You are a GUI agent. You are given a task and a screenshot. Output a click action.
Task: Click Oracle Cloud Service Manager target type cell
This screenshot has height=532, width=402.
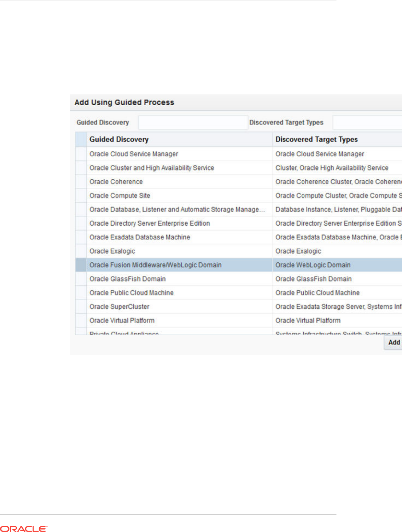click(x=337, y=154)
